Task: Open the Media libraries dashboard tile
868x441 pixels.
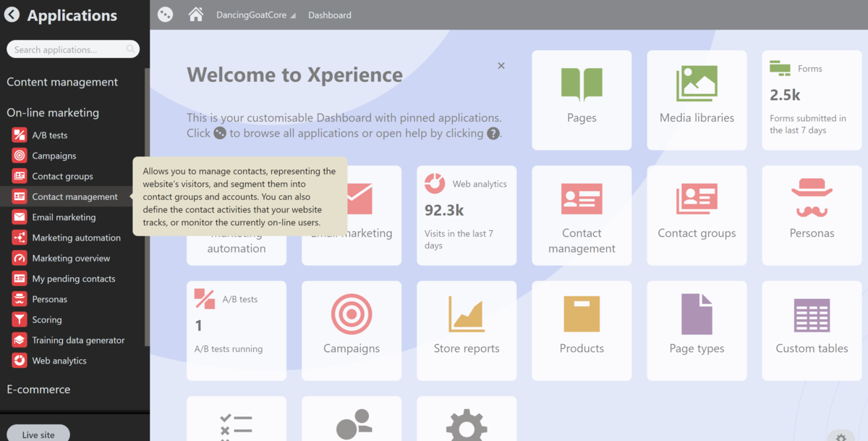Action: click(x=697, y=100)
